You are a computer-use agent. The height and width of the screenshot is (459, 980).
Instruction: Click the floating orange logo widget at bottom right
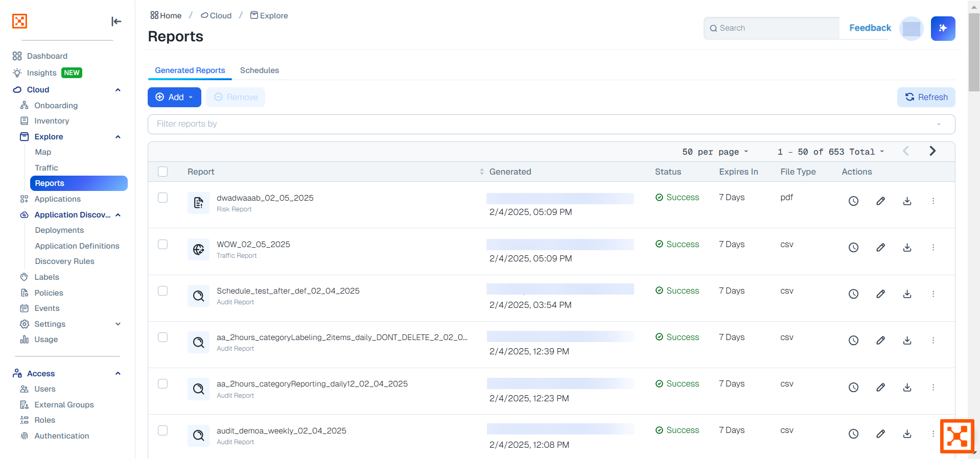coord(957,436)
